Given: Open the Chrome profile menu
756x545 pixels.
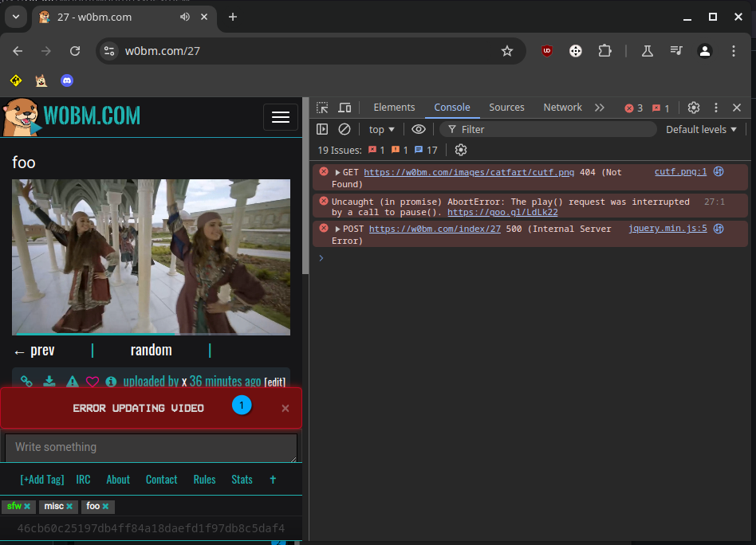Looking at the screenshot, I should click(705, 51).
